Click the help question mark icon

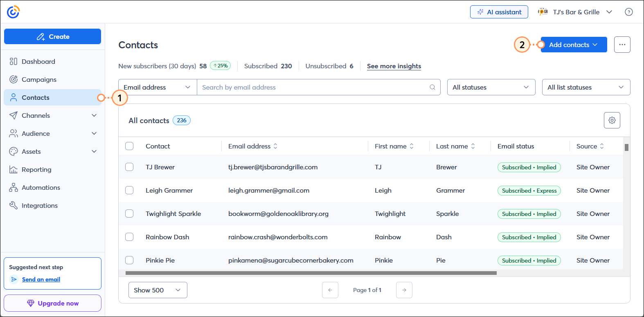[x=628, y=12]
